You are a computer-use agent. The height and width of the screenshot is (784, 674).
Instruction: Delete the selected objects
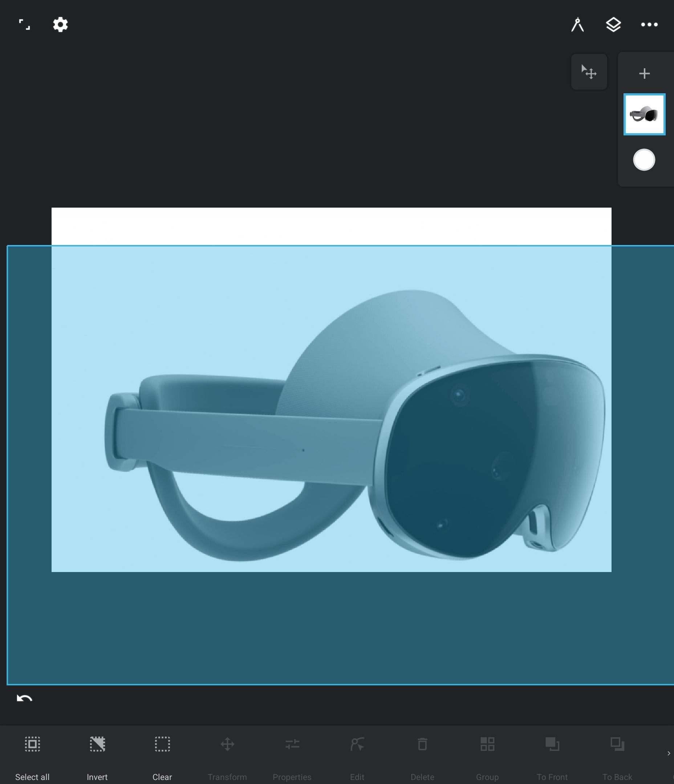pos(422,758)
